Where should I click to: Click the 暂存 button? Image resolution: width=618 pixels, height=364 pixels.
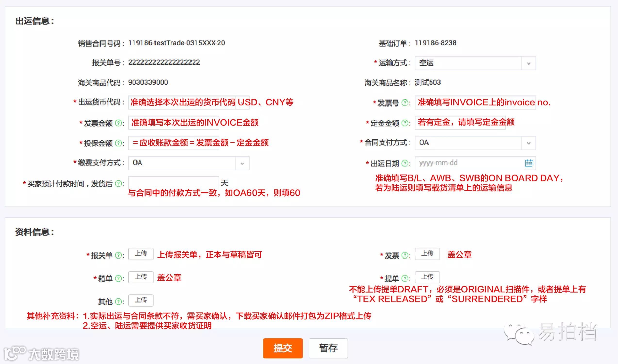click(328, 348)
